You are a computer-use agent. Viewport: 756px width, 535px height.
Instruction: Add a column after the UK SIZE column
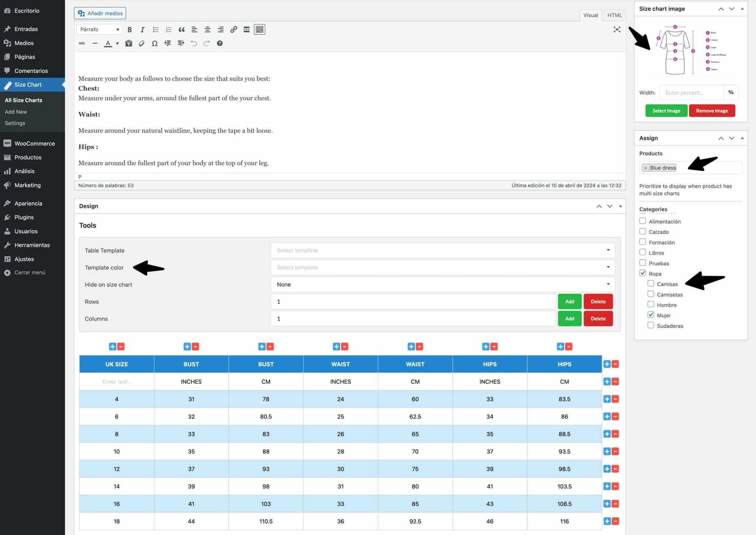(x=113, y=346)
